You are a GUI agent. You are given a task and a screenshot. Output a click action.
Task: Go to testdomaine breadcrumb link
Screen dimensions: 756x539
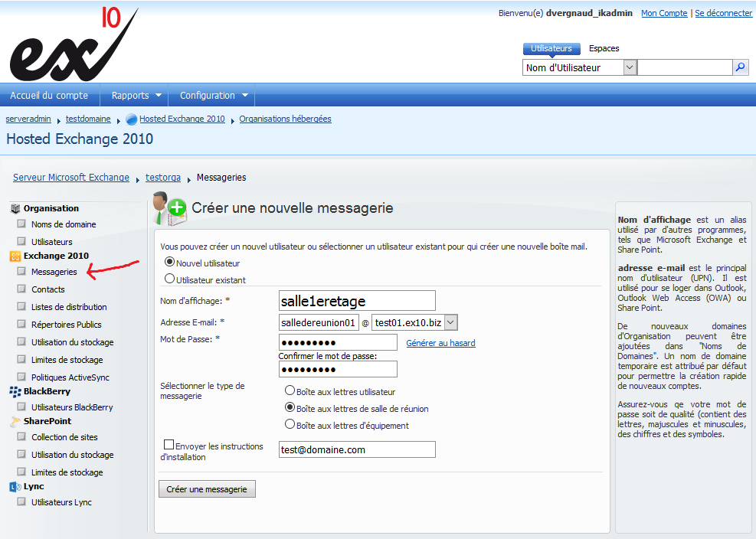(88, 119)
